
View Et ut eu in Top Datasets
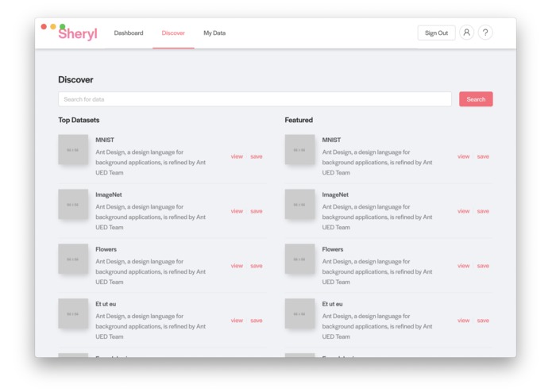point(237,321)
